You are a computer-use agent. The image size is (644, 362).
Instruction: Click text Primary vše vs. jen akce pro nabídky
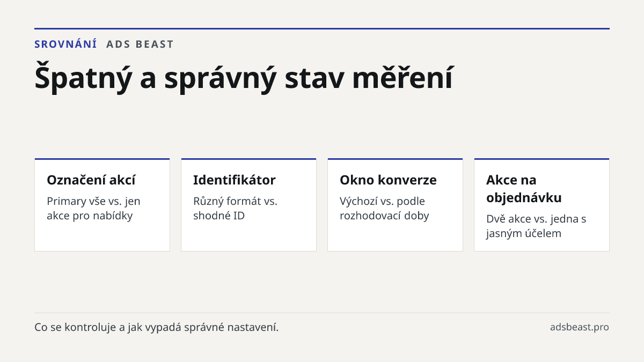click(93, 209)
